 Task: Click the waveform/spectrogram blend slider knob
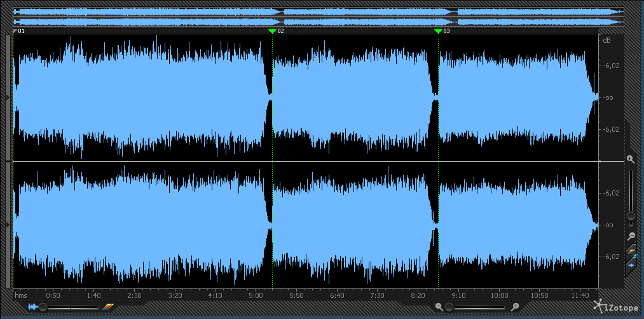[43, 307]
